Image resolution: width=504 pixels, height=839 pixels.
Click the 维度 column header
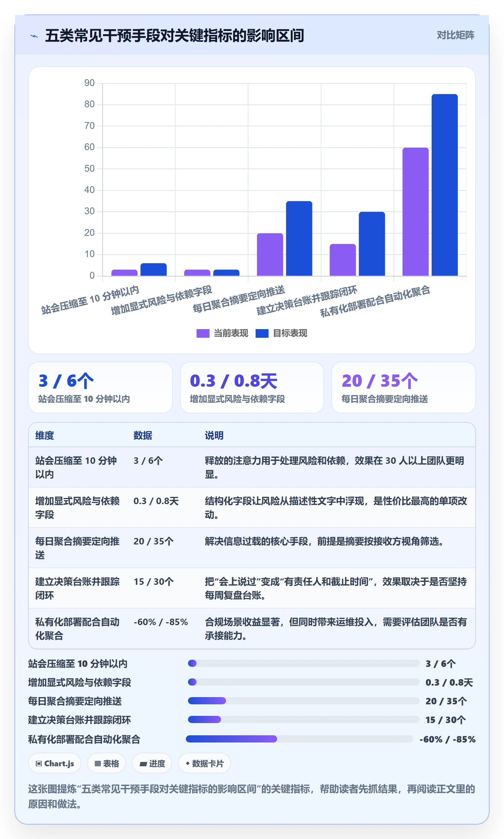pyautogui.click(x=45, y=435)
